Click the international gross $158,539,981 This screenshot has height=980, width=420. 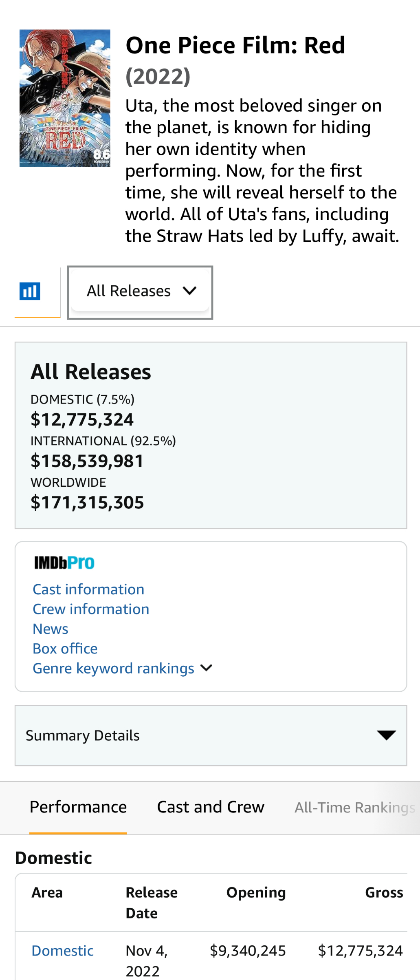click(x=87, y=461)
